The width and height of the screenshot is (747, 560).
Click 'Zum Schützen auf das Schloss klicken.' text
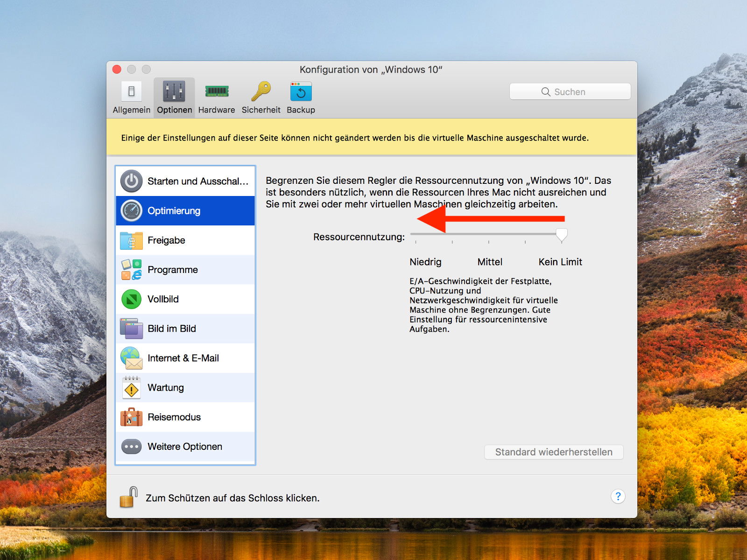[233, 498]
